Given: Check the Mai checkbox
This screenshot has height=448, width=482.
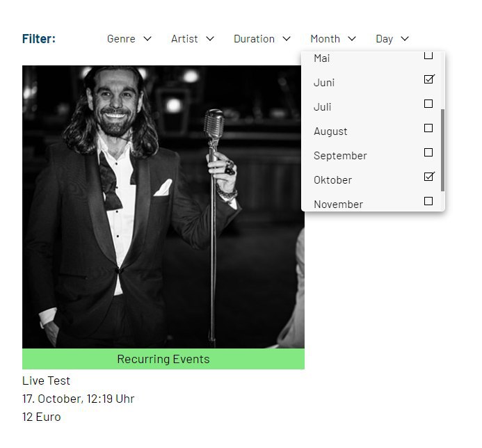Looking at the screenshot, I should [x=428, y=56].
